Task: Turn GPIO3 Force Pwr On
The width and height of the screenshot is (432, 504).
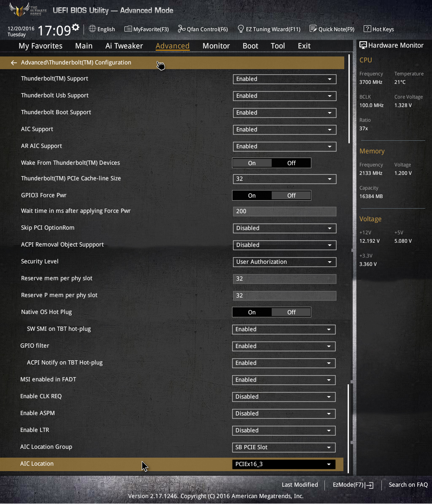Action: pyautogui.click(x=252, y=196)
